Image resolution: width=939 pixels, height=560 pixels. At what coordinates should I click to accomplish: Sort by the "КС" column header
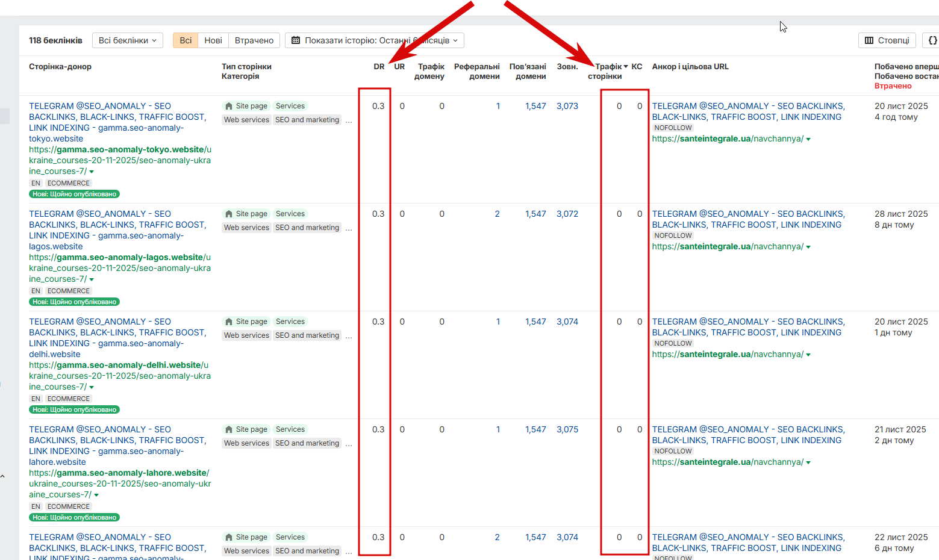pos(637,67)
